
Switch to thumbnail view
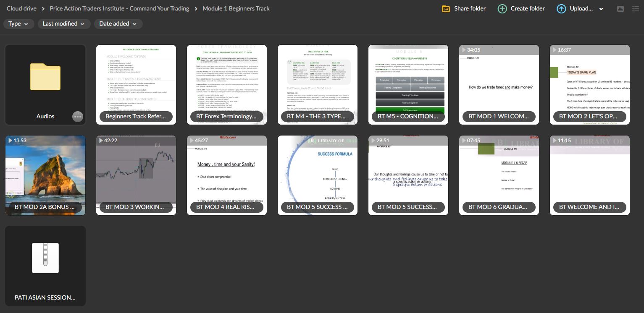click(620, 9)
